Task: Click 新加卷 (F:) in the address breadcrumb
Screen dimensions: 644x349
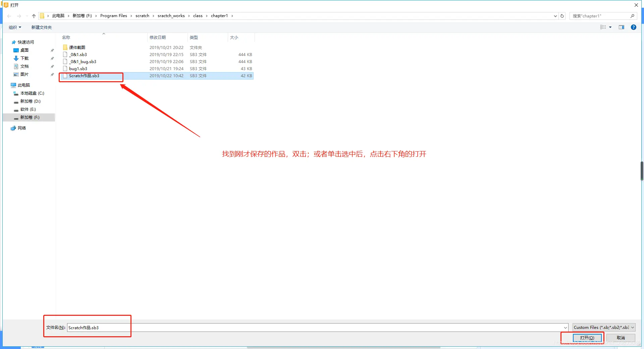Action: [x=82, y=16]
